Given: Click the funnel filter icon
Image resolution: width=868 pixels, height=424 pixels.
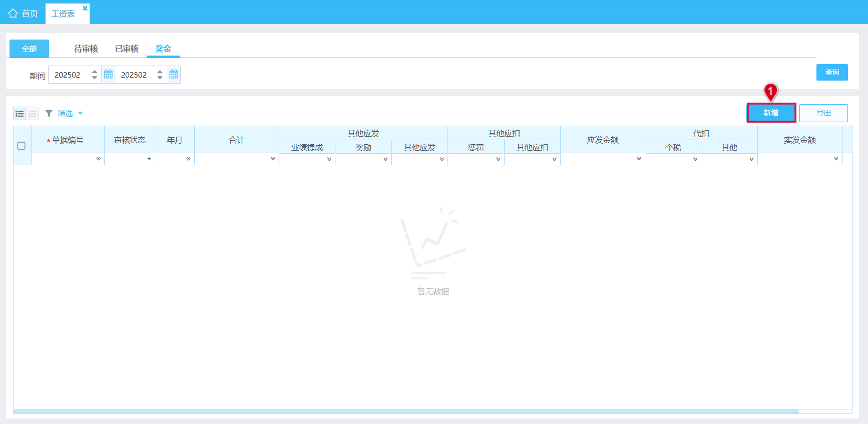Looking at the screenshot, I should pos(49,114).
